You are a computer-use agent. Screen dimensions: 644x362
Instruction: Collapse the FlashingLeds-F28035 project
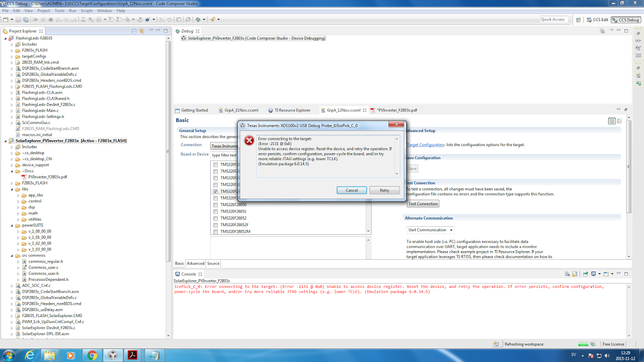pos(6,38)
